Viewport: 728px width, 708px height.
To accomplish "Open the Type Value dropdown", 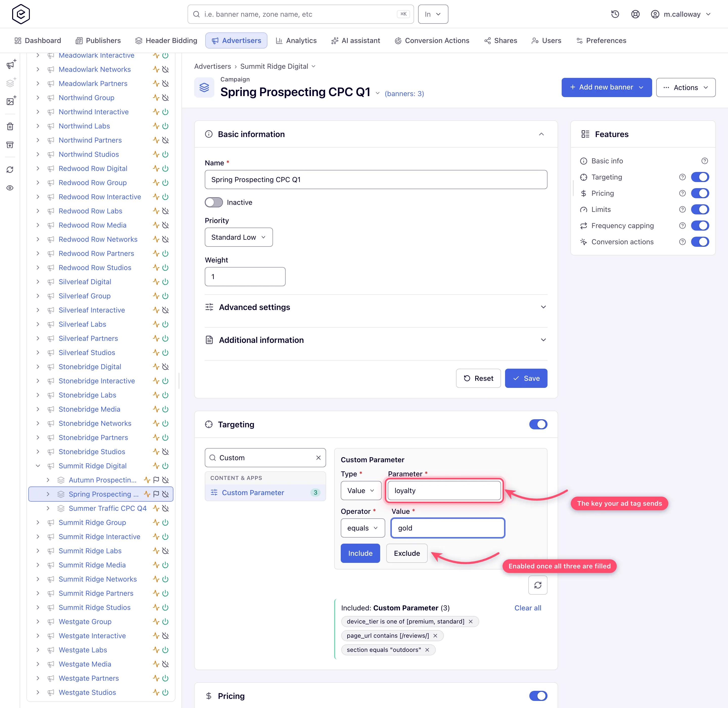I will coord(361,491).
